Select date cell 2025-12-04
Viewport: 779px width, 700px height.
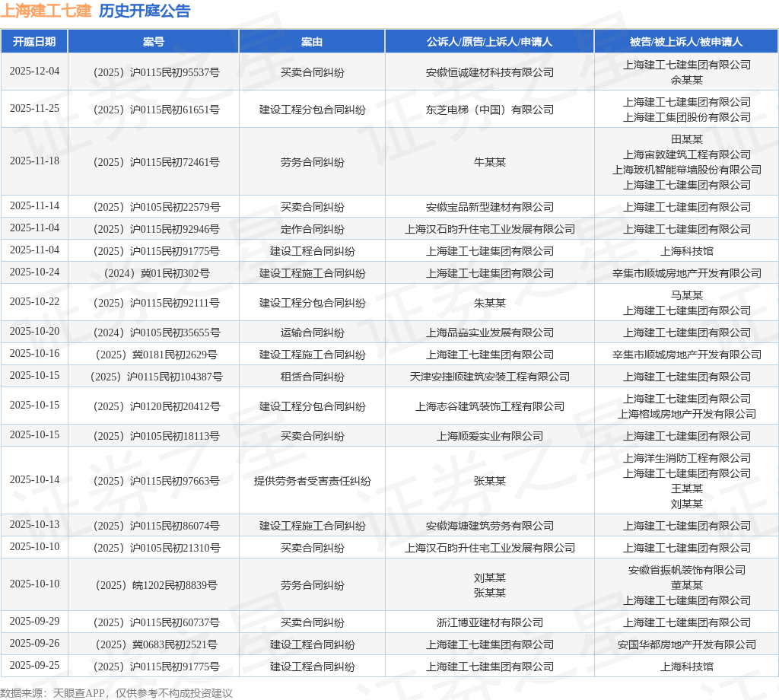[x=34, y=71]
